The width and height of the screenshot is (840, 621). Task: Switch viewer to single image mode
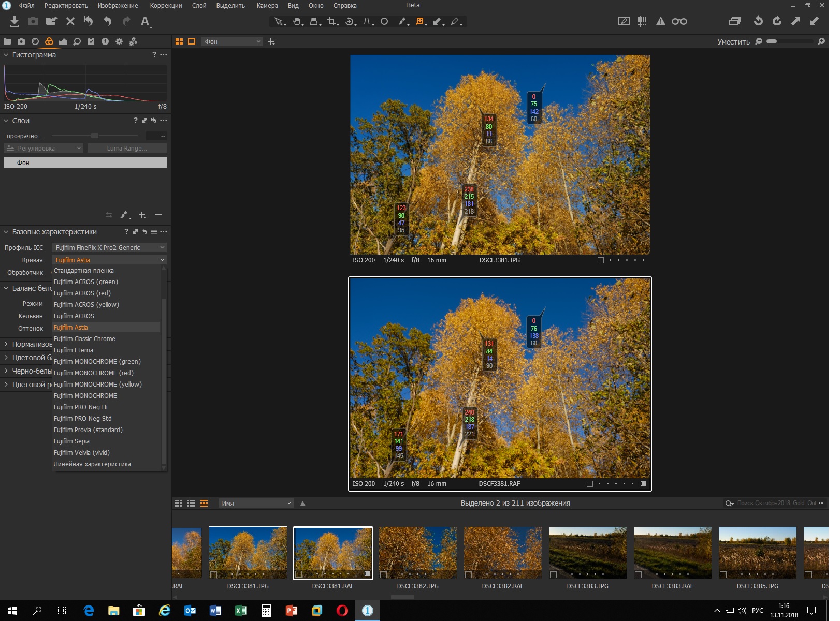(x=192, y=41)
